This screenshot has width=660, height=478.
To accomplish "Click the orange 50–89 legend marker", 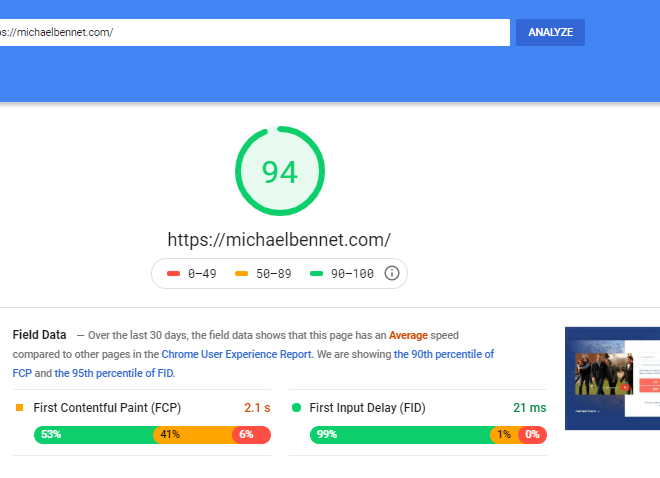I will click(x=241, y=274).
